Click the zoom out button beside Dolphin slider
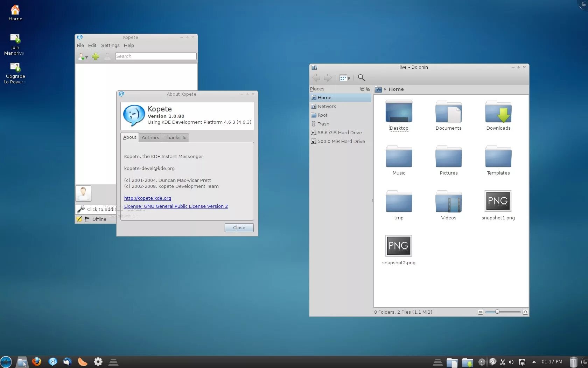 [x=481, y=312]
